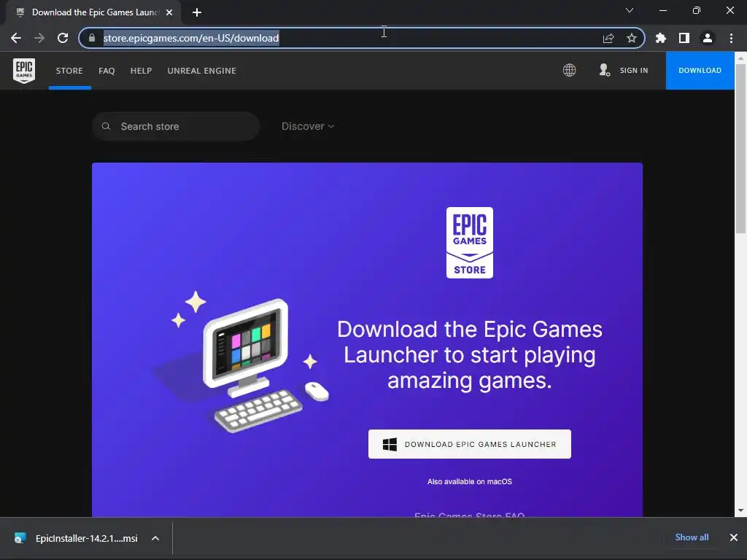This screenshot has height=560, width=747.
Task: Click the blue Download button
Action: (x=700, y=71)
